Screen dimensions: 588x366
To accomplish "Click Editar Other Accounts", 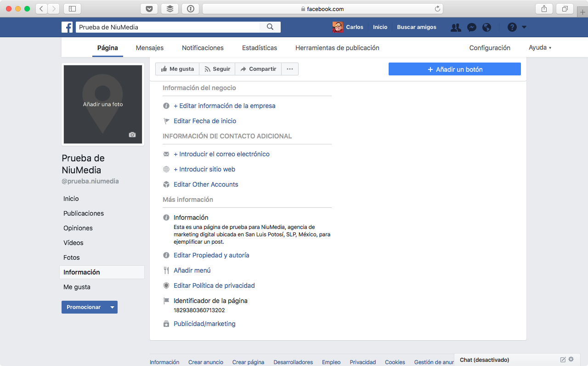I will 206,184.
